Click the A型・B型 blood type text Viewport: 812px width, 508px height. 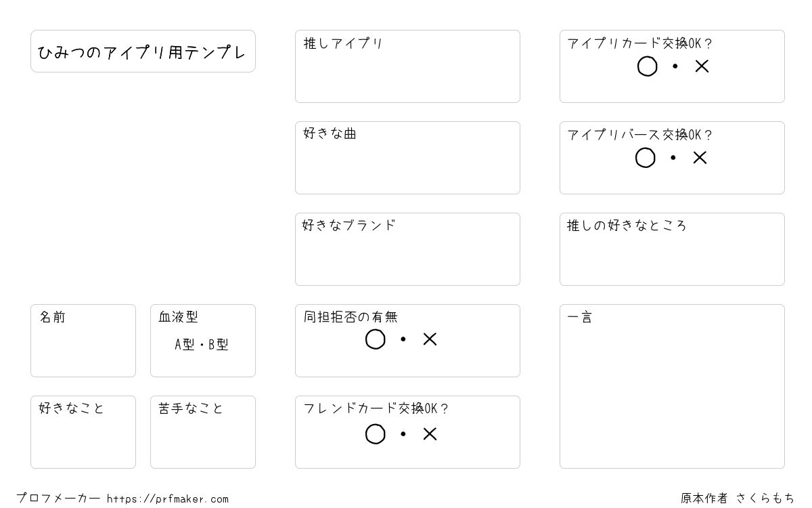pyautogui.click(x=202, y=345)
